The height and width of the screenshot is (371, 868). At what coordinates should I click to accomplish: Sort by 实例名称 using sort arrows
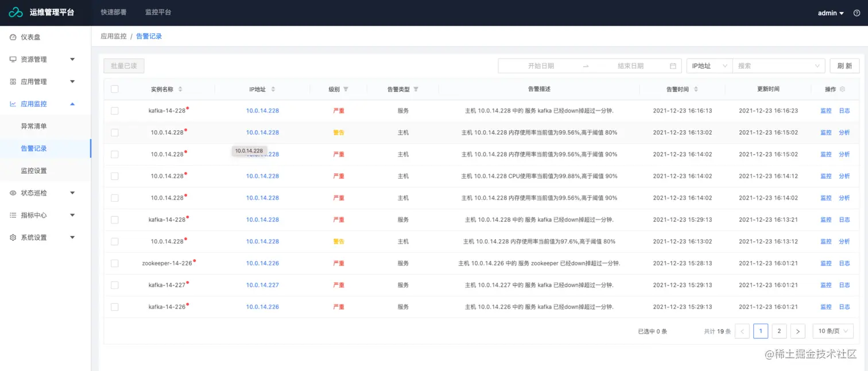(180, 89)
